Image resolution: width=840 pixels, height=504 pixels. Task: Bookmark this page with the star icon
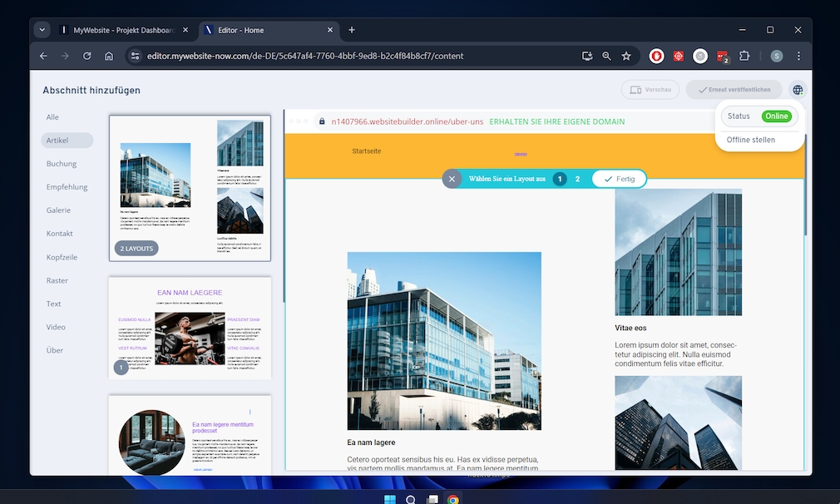(626, 57)
